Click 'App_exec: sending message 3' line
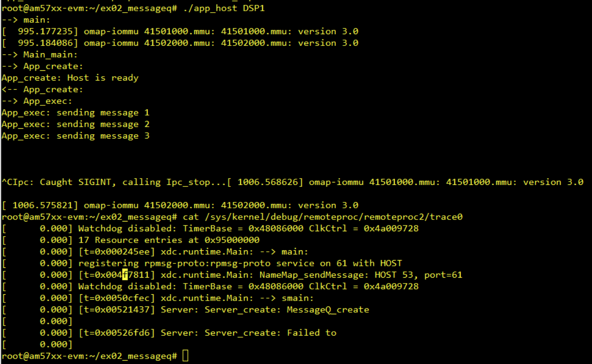 click(x=75, y=136)
